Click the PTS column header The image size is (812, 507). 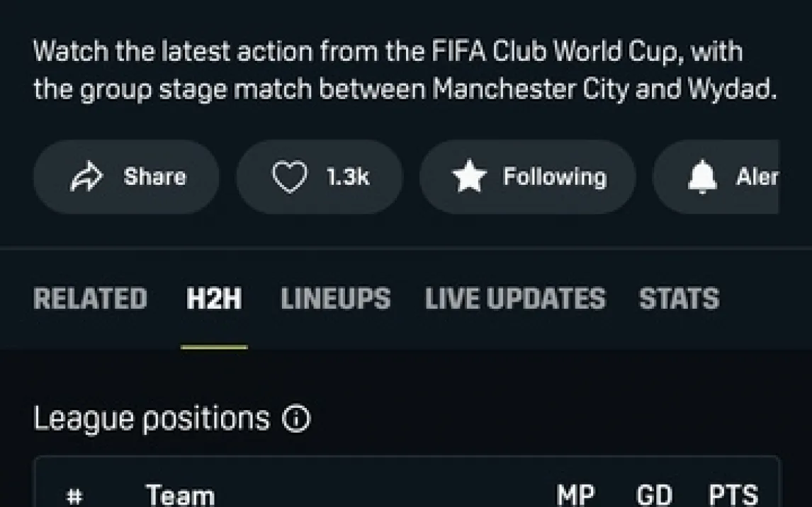click(x=733, y=495)
